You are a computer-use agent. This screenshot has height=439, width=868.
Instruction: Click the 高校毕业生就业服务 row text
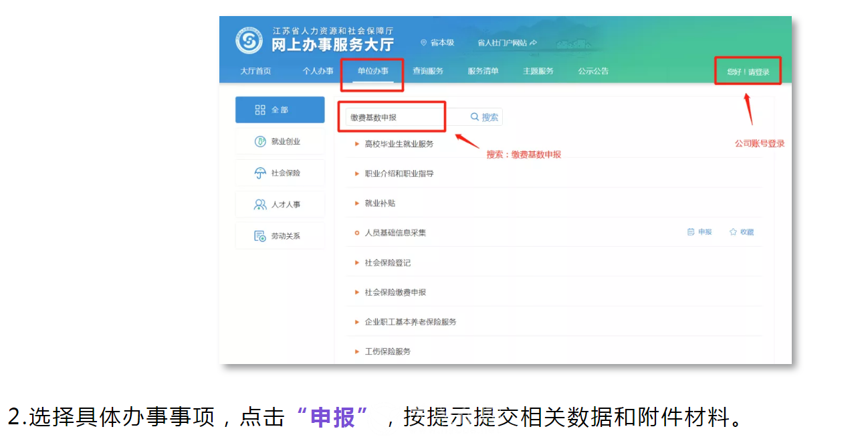[x=399, y=144]
